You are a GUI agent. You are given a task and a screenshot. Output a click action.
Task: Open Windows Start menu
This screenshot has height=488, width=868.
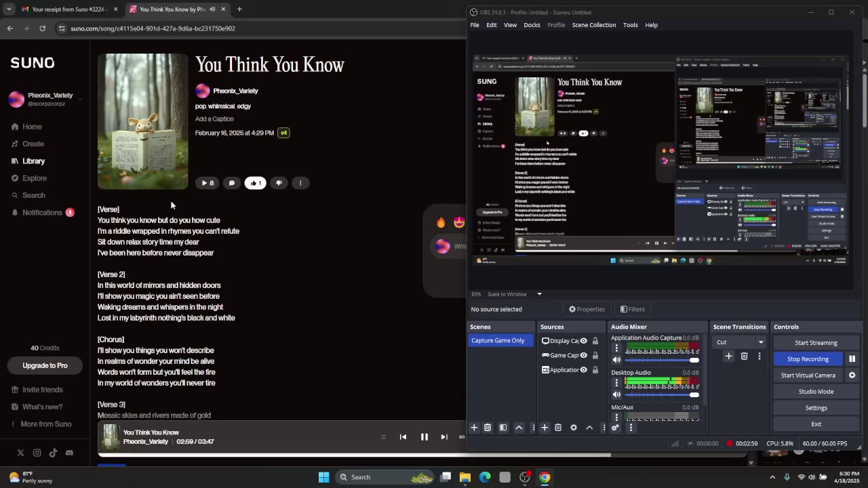tap(323, 477)
